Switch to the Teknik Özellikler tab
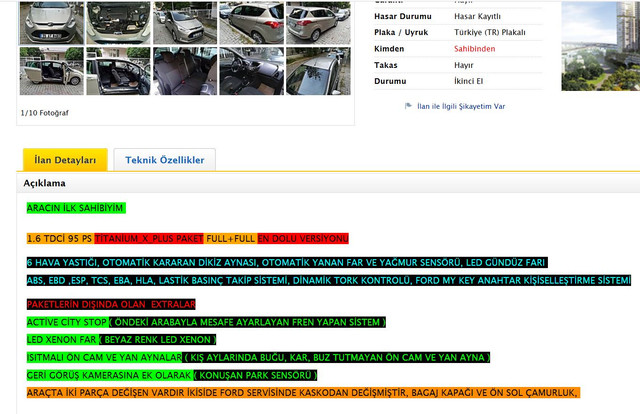The image size is (640, 414). click(x=164, y=160)
